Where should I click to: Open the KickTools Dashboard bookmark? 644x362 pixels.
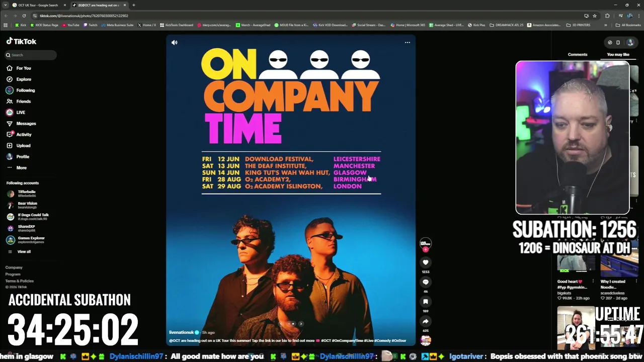(176, 25)
